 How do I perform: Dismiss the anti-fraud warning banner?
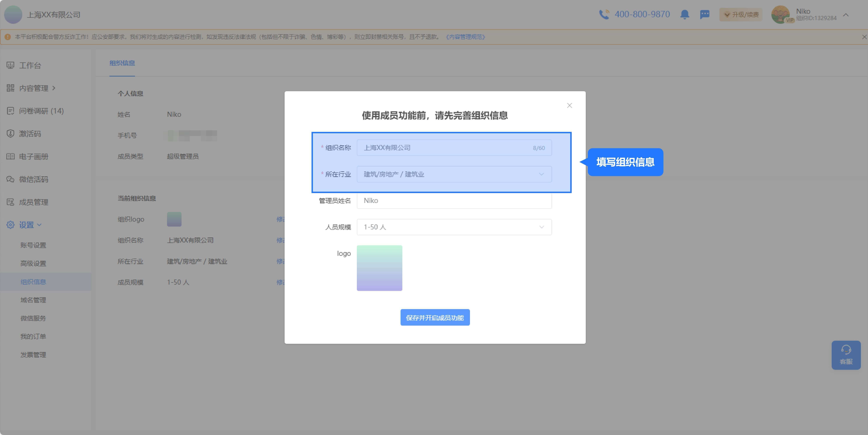tap(864, 37)
